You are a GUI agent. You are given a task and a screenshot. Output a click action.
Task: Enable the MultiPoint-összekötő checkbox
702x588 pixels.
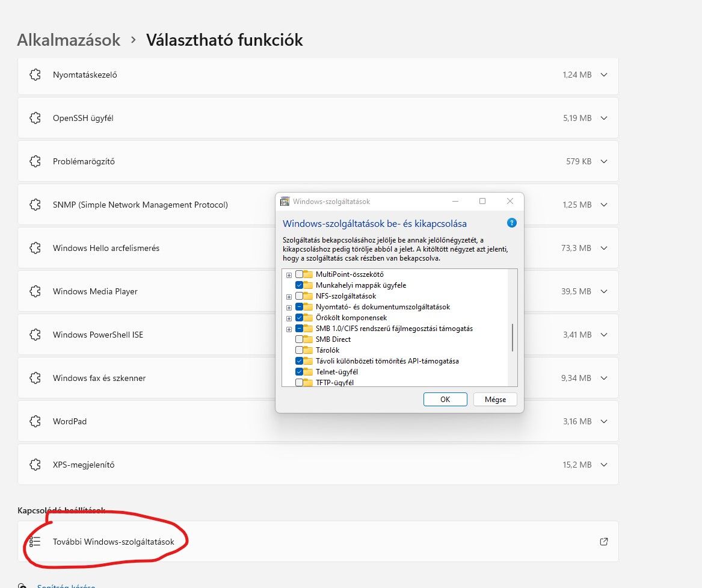pos(299,274)
